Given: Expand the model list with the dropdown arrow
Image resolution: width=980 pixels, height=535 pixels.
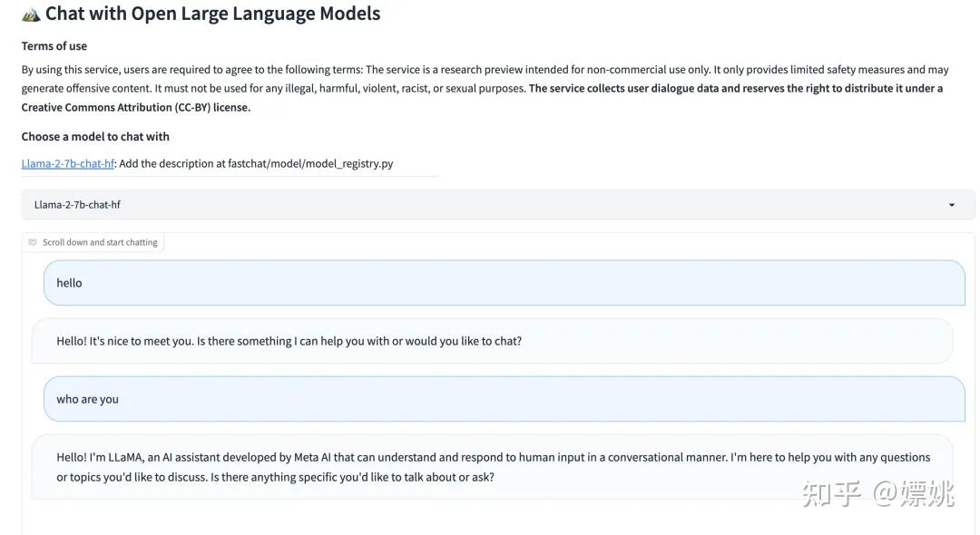Looking at the screenshot, I should coord(952,205).
